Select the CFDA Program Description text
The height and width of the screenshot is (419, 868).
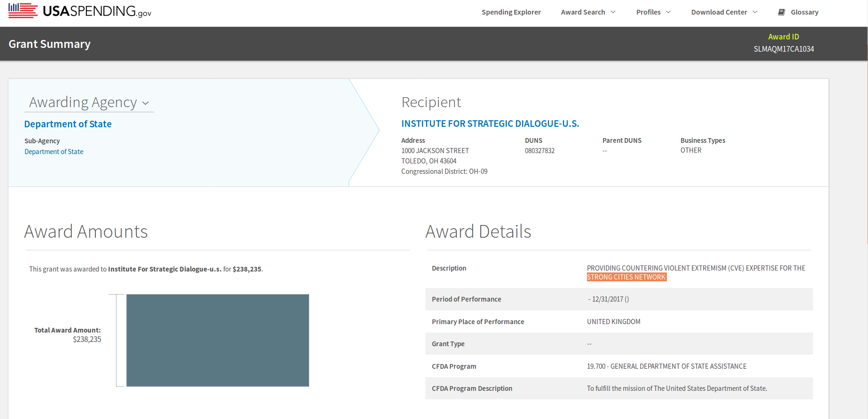click(677, 388)
